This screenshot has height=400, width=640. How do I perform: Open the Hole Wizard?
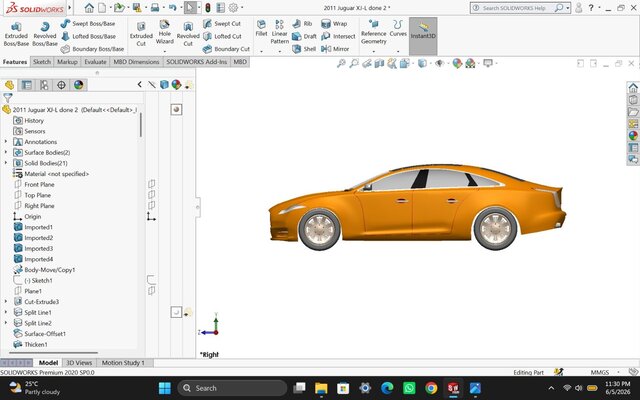pyautogui.click(x=164, y=32)
